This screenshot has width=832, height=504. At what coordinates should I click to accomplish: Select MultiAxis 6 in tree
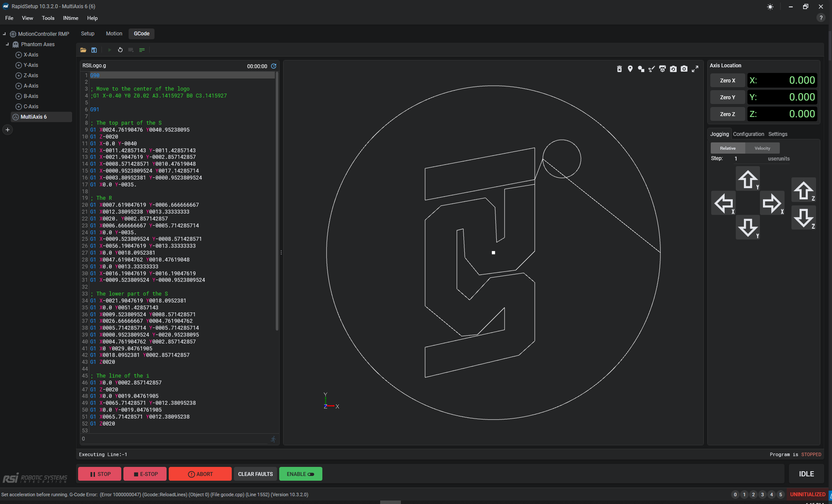click(41, 117)
